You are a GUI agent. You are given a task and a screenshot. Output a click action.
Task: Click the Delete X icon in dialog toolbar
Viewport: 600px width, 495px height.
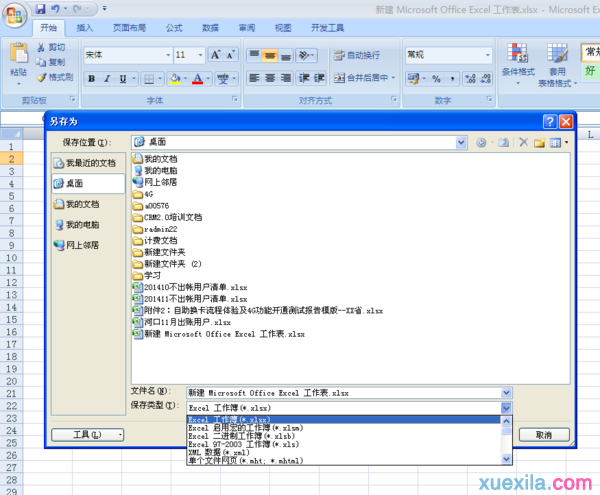(523, 142)
